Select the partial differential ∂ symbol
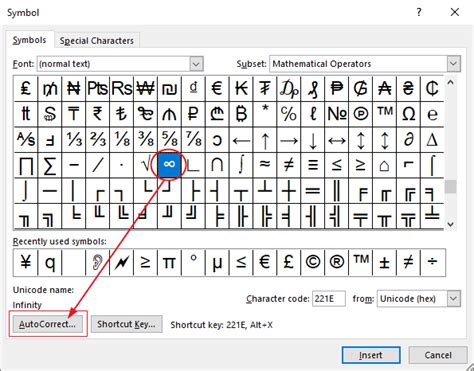The height and width of the screenshot is (371, 474). tap(409, 140)
